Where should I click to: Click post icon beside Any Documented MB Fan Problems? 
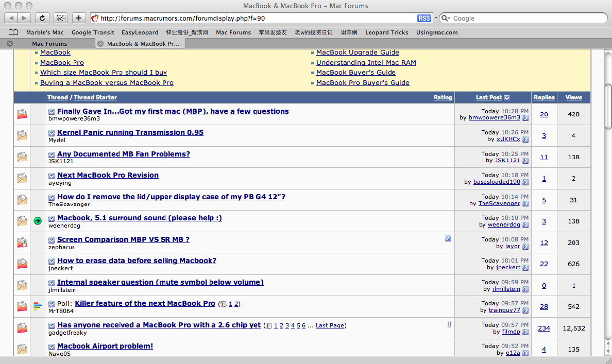coord(52,155)
